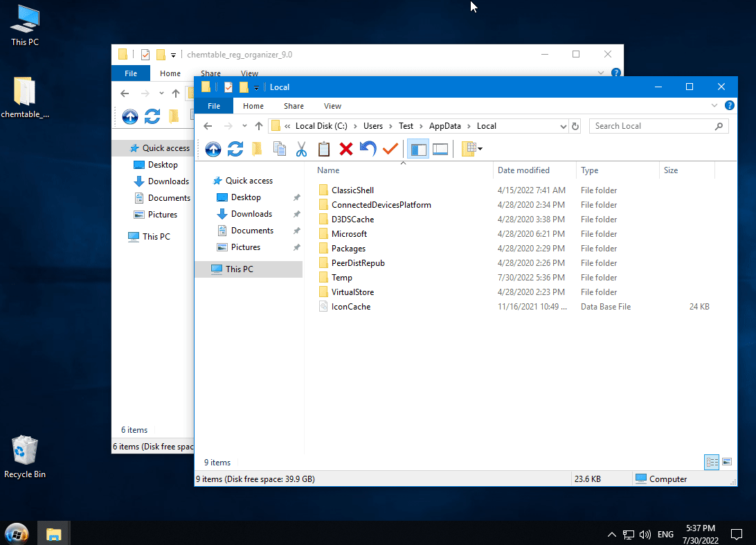This screenshot has height=545, width=756.
Task: Switch to large icons view via status bar icon
Action: pyautogui.click(x=727, y=462)
